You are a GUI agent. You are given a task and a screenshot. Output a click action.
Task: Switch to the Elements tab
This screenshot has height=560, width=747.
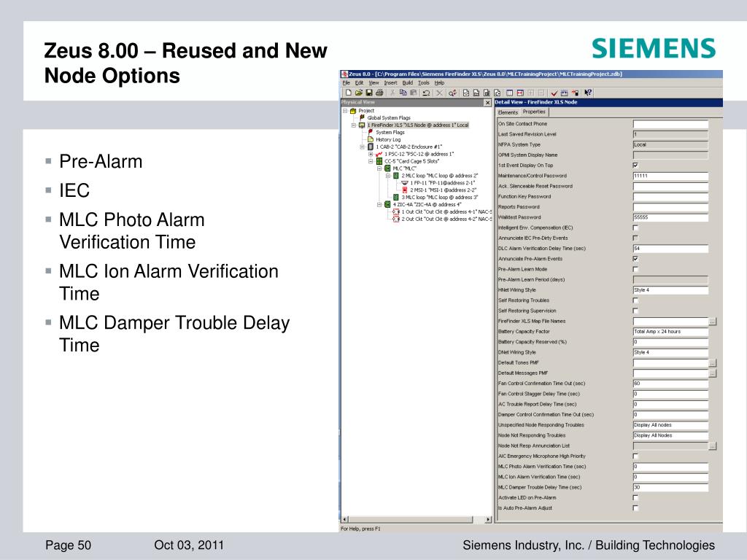pyautogui.click(x=508, y=112)
